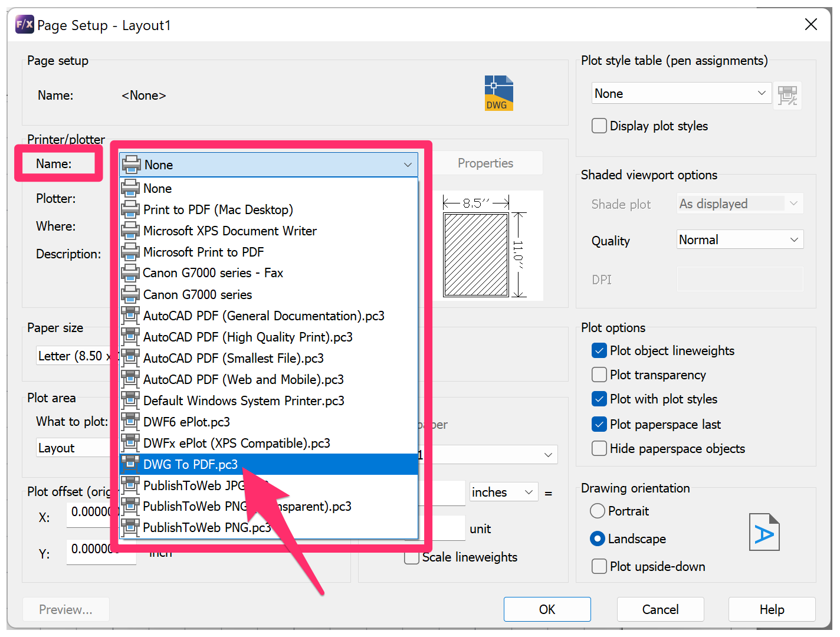Click plotter icon beside Default Windows System Printer.pc3

[x=130, y=400]
